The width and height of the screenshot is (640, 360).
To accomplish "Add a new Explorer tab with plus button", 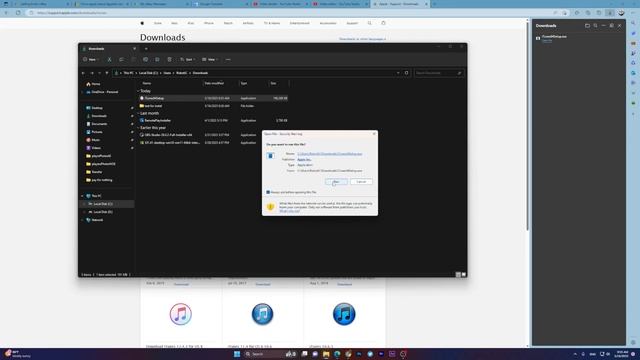I will [x=146, y=49].
